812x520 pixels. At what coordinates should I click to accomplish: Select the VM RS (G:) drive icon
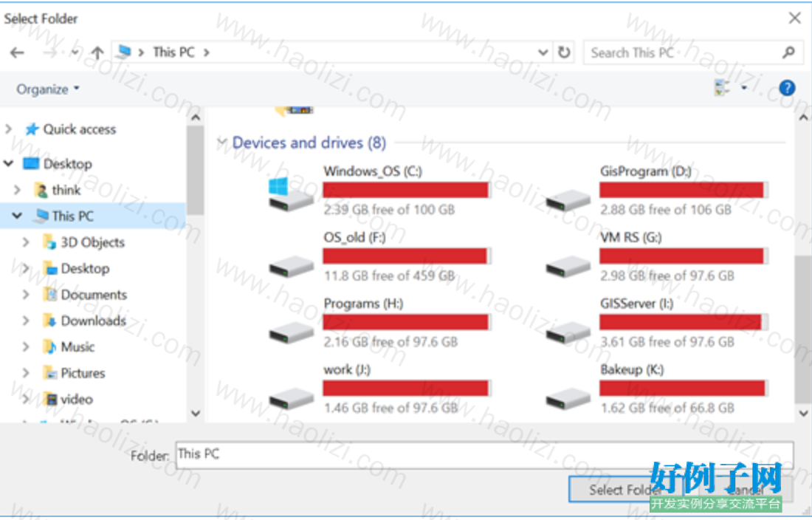[x=568, y=266]
